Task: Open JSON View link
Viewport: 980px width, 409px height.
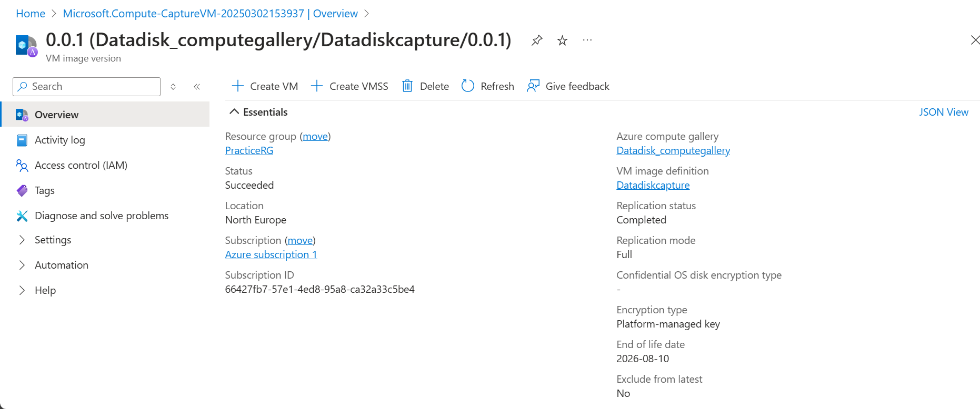Action: (x=944, y=112)
